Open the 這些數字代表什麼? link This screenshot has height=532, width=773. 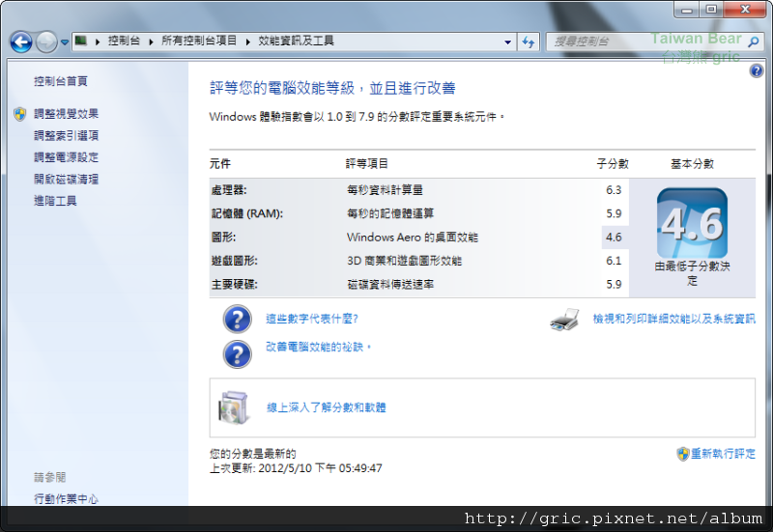click(312, 319)
